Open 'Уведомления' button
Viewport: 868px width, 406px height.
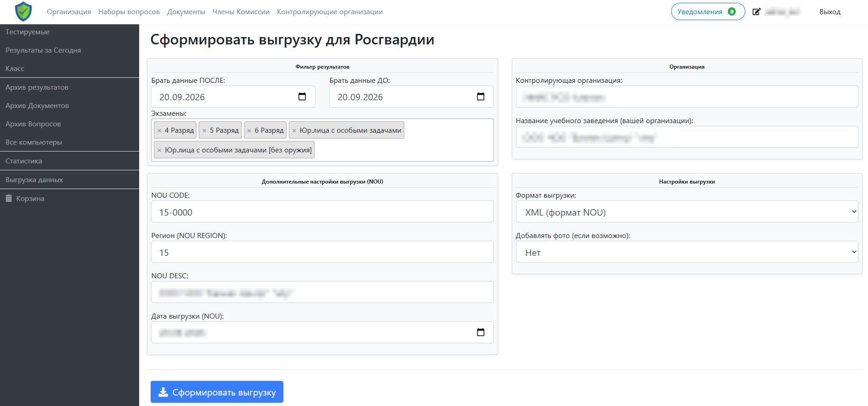click(708, 12)
